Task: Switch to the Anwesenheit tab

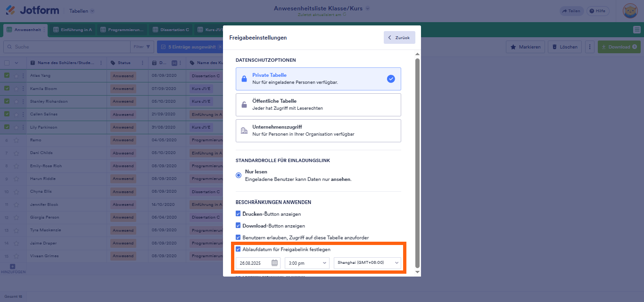Action: coord(25,30)
